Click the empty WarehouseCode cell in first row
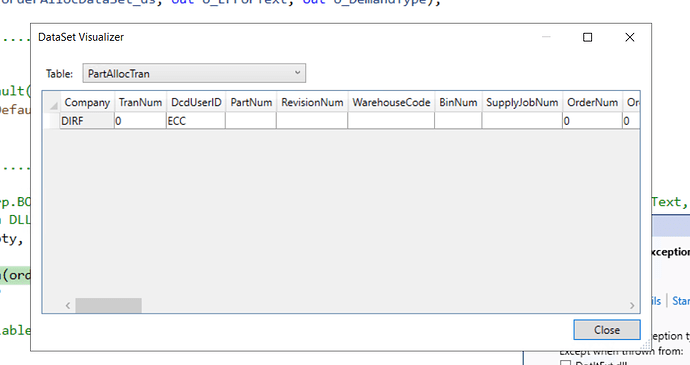Screen dimensions: 690x365 (x=391, y=121)
